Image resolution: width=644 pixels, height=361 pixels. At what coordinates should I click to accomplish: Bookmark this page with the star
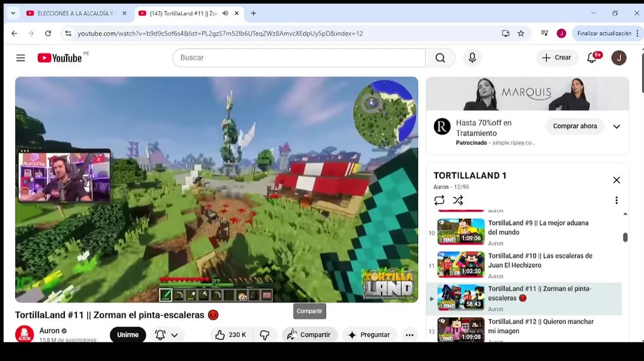(521, 34)
